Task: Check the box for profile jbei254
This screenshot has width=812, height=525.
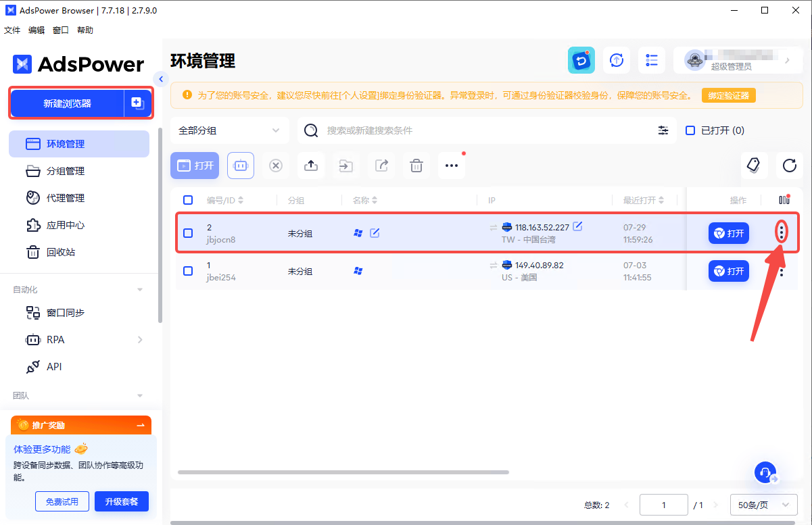Action: tap(188, 271)
